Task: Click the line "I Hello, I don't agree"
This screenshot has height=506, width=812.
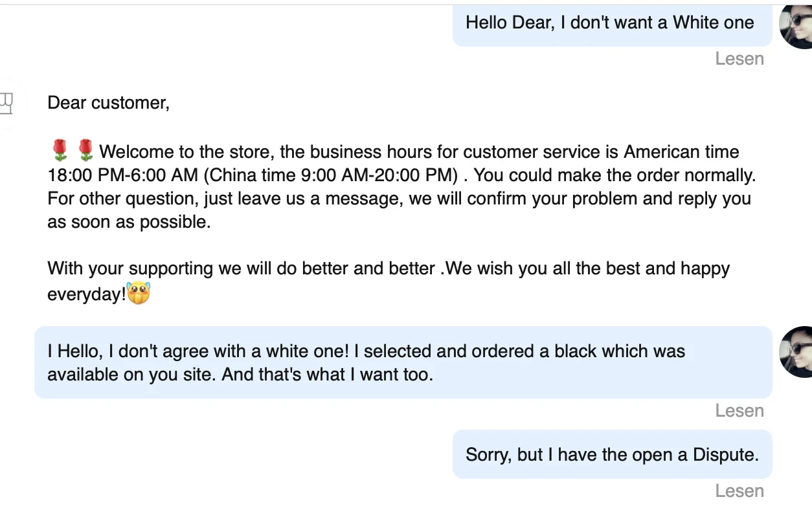Action: point(366,351)
